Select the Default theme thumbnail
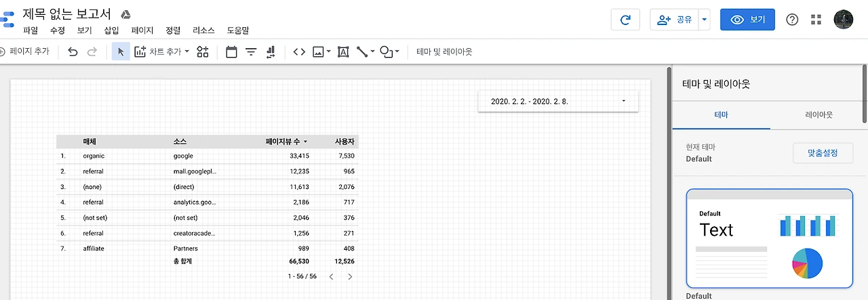The width and height of the screenshot is (868, 300). 769,238
